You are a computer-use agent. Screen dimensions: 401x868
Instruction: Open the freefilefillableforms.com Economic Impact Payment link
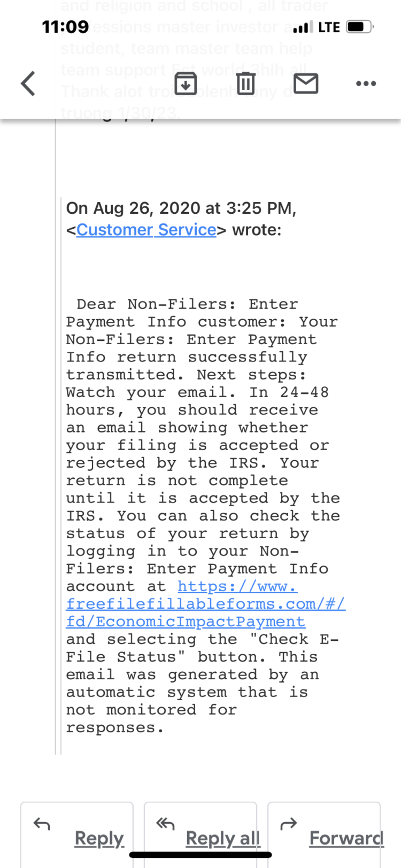205,604
